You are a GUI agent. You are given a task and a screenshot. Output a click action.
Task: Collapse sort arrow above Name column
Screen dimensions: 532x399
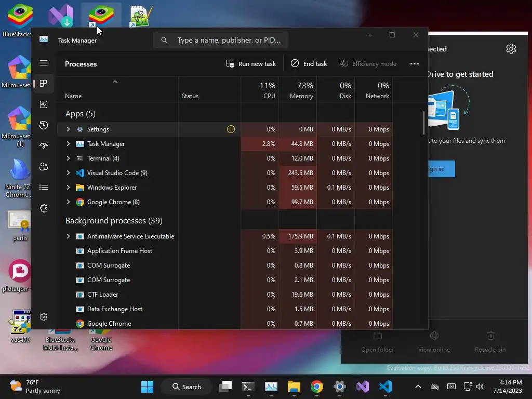pyautogui.click(x=115, y=82)
